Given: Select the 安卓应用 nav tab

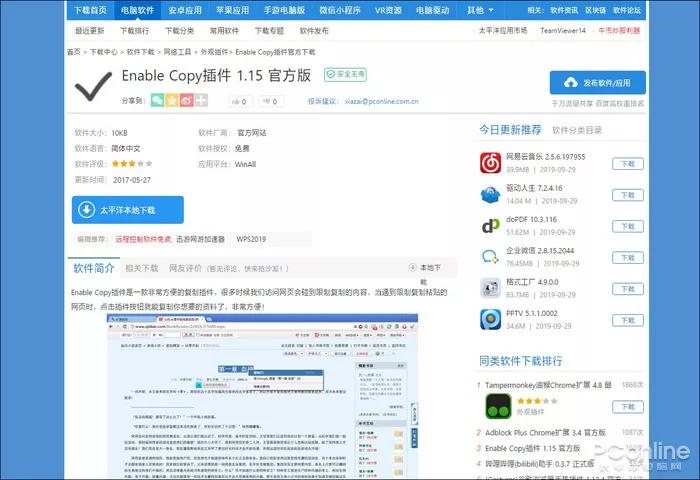Looking at the screenshot, I should [185, 10].
